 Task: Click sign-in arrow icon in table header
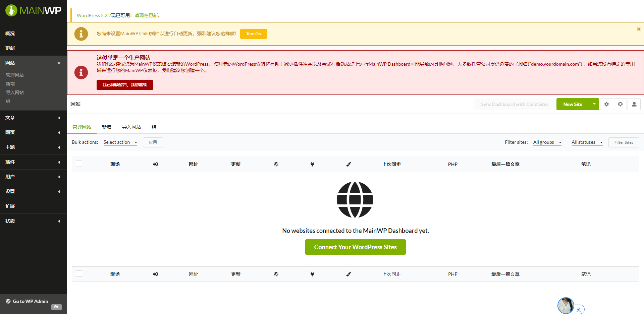pos(155,164)
